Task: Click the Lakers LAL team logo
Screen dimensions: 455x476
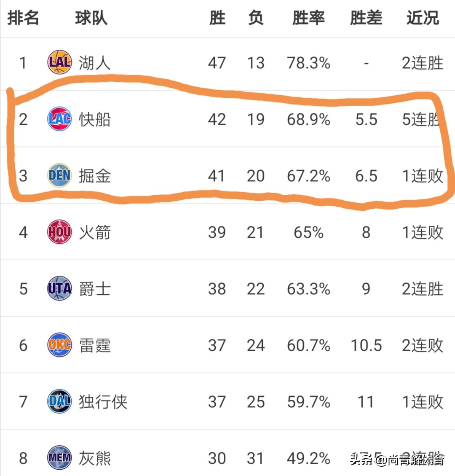Action: click(x=59, y=62)
